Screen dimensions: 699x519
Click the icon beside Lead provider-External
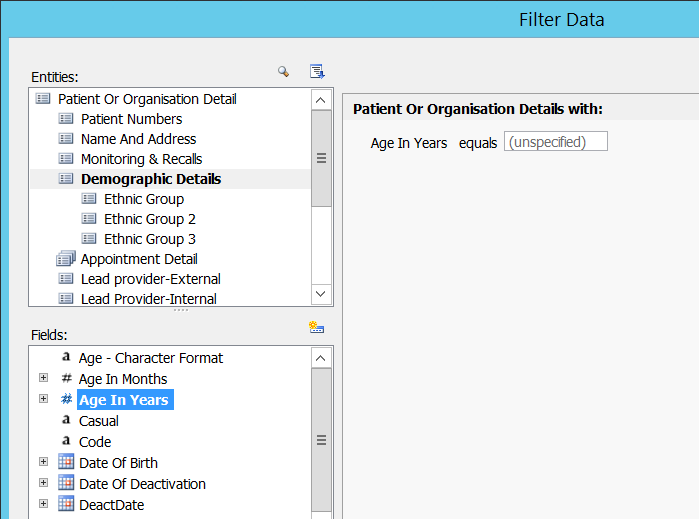[x=66, y=279]
